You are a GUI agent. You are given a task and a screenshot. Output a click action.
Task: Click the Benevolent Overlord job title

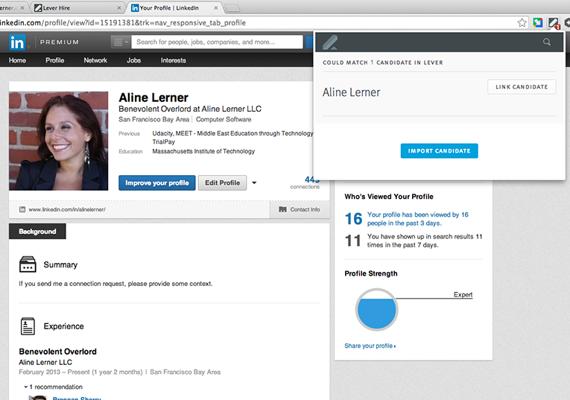click(58, 352)
